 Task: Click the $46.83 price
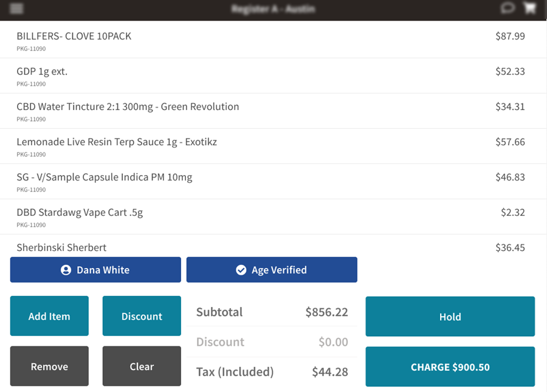click(x=510, y=177)
